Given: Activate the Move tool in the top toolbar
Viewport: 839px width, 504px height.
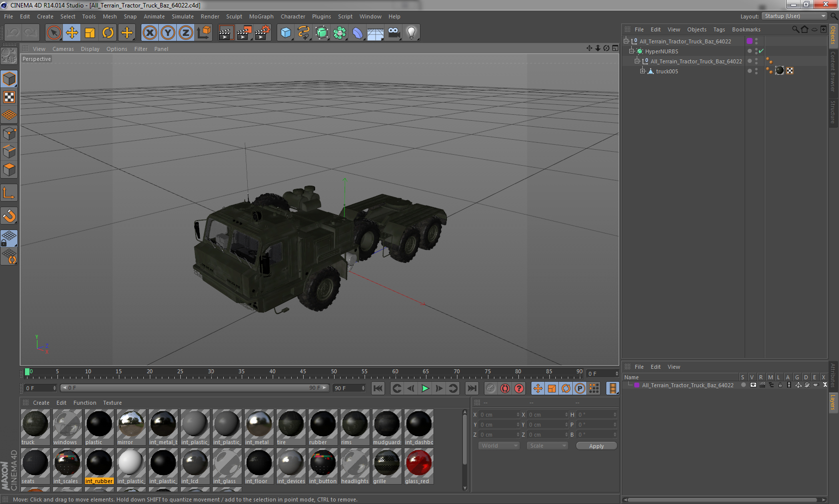Looking at the screenshot, I should [72, 33].
